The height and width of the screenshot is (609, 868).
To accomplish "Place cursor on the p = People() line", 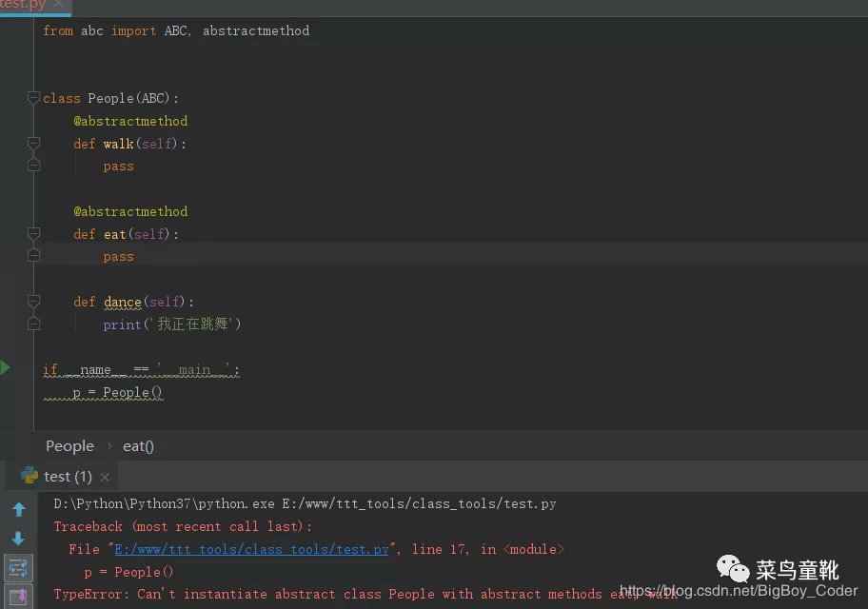I will [118, 392].
